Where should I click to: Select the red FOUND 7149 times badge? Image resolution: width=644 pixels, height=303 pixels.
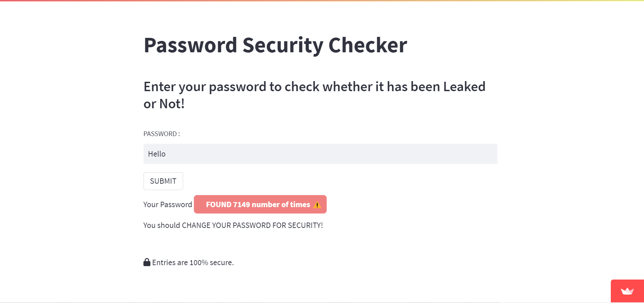pos(260,204)
